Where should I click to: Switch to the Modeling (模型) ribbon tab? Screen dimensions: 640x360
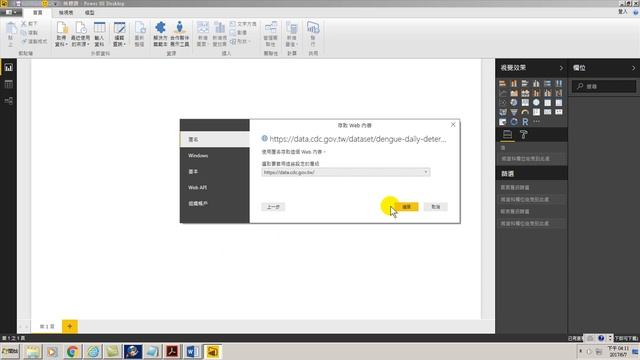(x=89, y=13)
